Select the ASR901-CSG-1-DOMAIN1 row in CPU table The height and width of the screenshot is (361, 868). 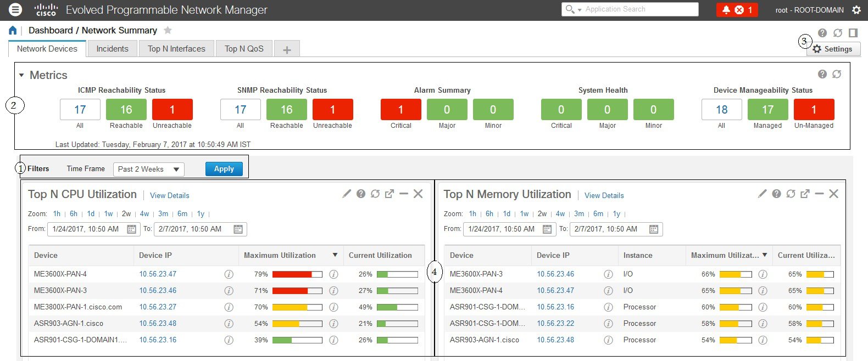[226, 340]
